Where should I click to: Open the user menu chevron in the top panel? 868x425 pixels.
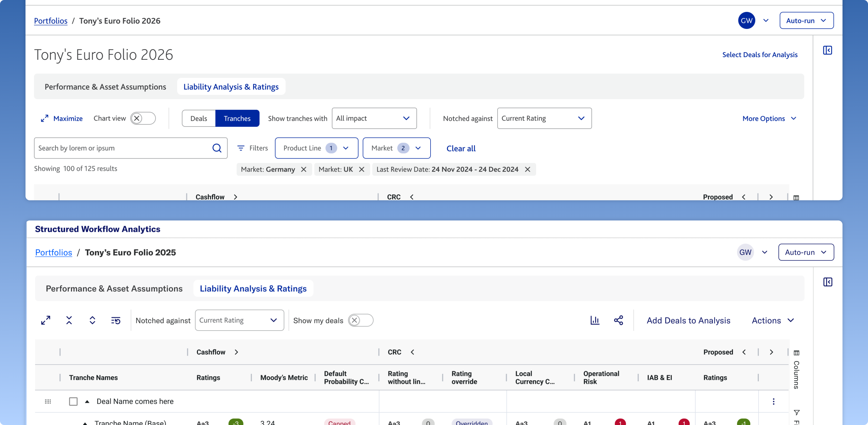[765, 20]
